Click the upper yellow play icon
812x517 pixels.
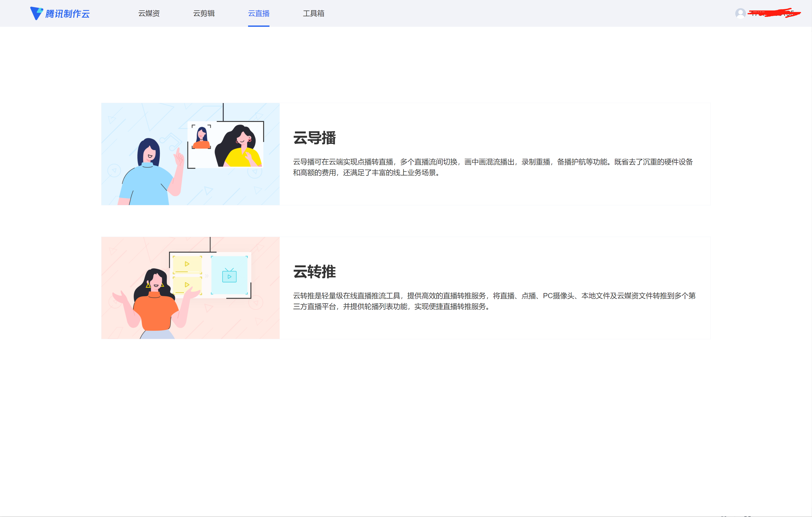click(x=187, y=264)
